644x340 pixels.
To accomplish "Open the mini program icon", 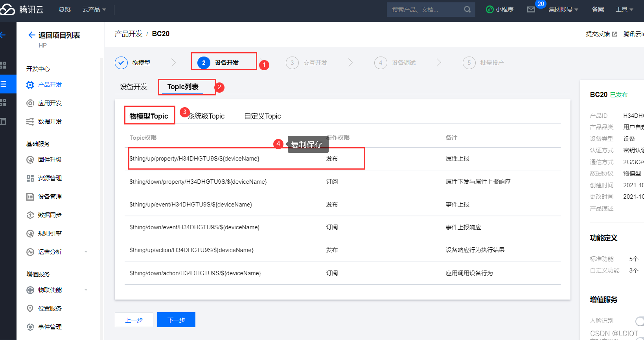I will [x=489, y=9].
